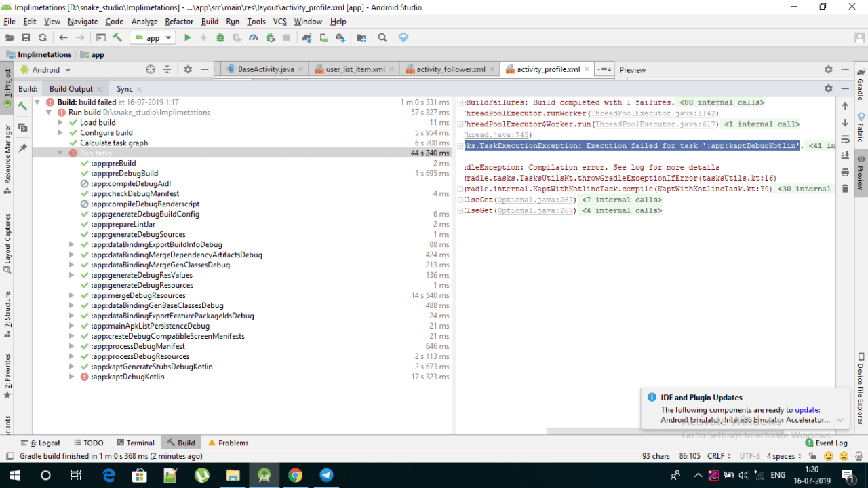Toggle soft-wrap in the build console

pos(844,138)
